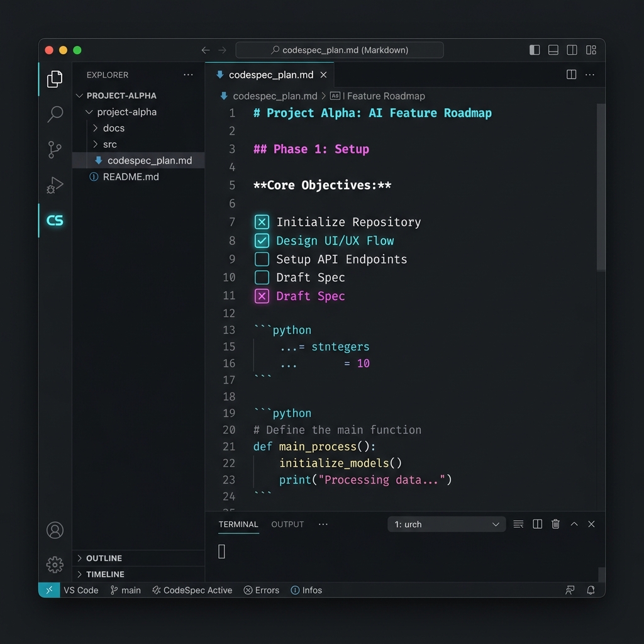Open breadcrumb Feature Roadmap symbol picker
The image size is (644, 644).
click(377, 96)
